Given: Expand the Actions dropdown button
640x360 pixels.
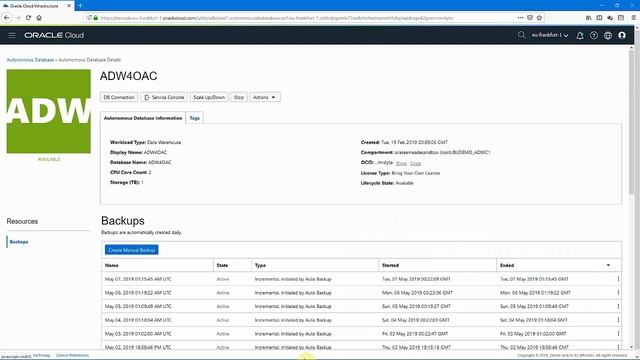Looking at the screenshot, I should pos(264,98).
